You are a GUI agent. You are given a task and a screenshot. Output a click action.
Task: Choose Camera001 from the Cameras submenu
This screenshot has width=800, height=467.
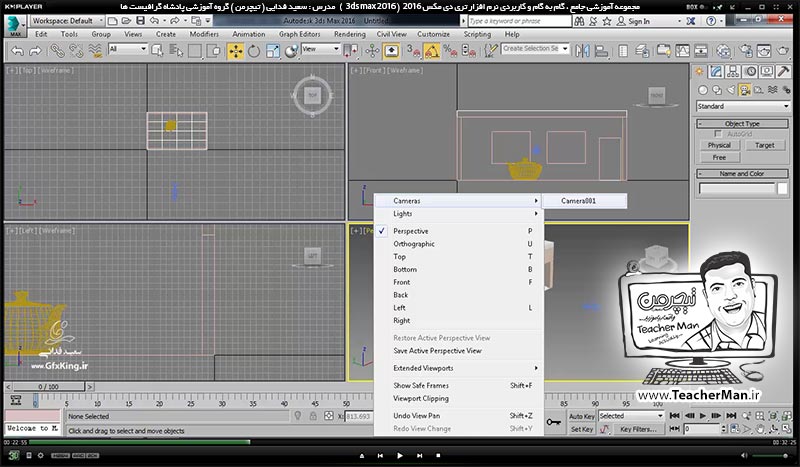point(585,201)
